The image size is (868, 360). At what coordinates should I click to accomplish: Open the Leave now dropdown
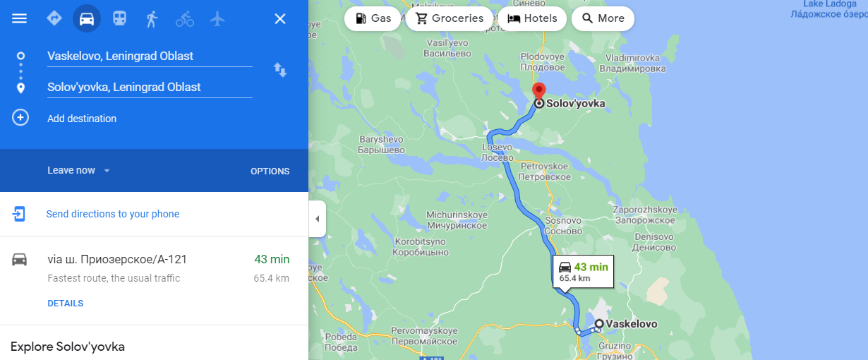pyautogui.click(x=79, y=170)
